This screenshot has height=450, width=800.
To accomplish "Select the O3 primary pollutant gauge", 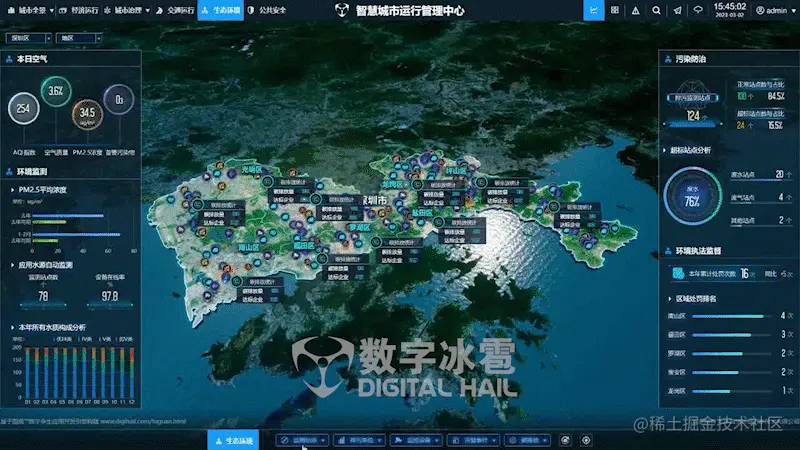I will click(x=119, y=99).
